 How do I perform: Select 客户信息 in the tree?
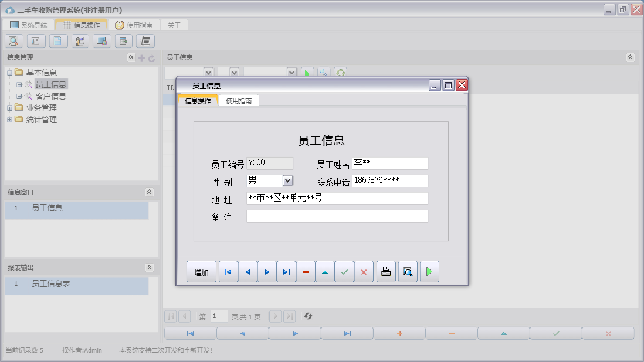pos(51,96)
